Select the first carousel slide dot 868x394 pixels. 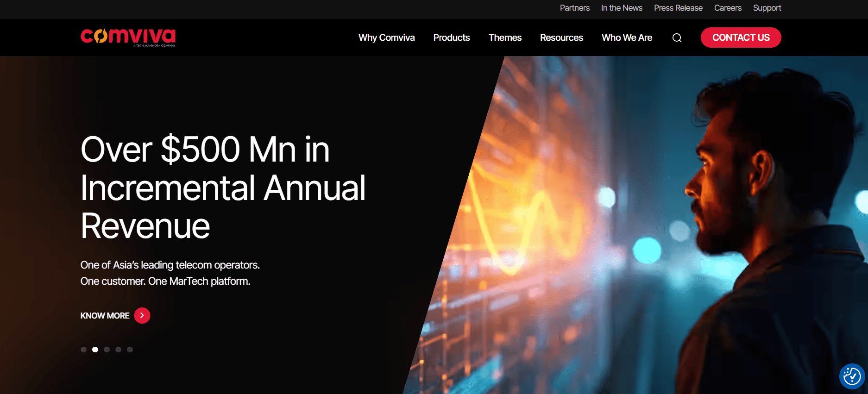point(83,350)
